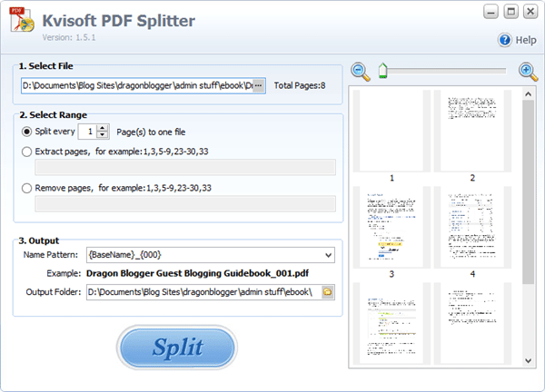The image size is (545, 392).
Task: Click the Remove pages range input field
Action: pyautogui.click(x=185, y=204)
